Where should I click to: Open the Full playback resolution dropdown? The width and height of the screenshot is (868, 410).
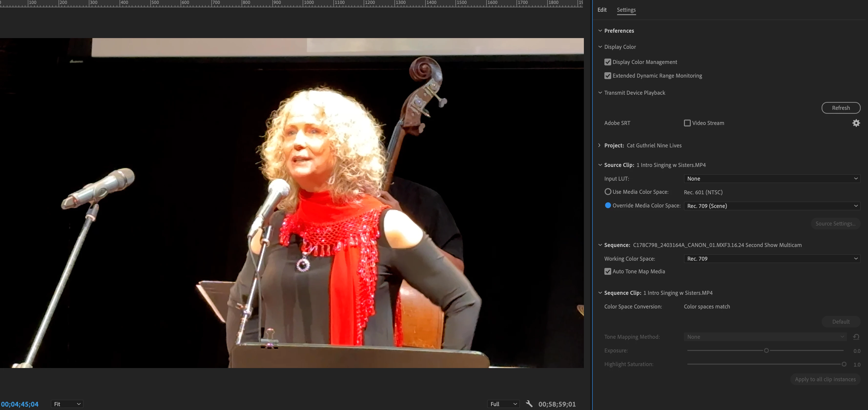tap(503, 404)
